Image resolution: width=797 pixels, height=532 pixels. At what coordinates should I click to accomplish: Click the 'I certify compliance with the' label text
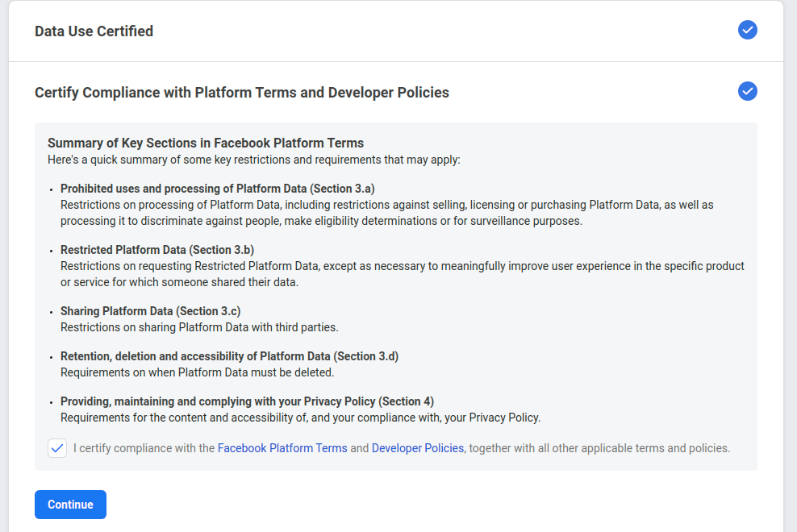144,448
